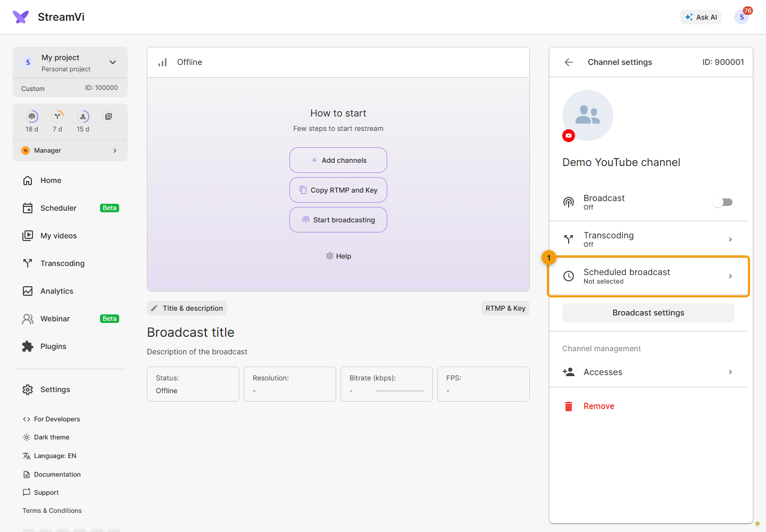This screenshot has width=766, height=532.
Task: Open the Support link
Action: [x=40, y=493]
